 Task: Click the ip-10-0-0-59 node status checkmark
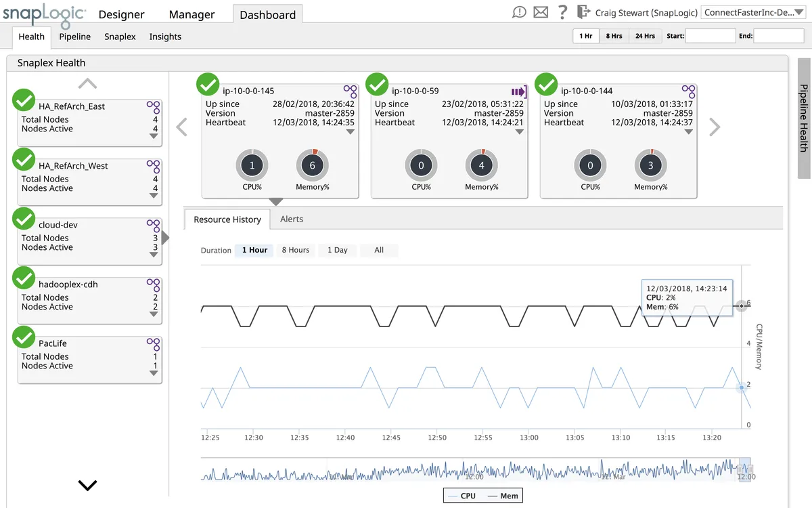click(377, 85)
